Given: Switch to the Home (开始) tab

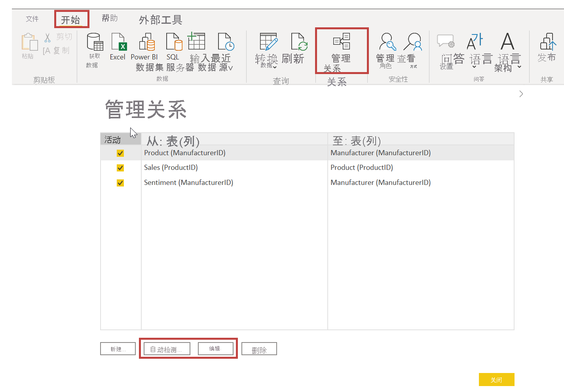Looking at the screenshot, I should [x=71, y=20].
